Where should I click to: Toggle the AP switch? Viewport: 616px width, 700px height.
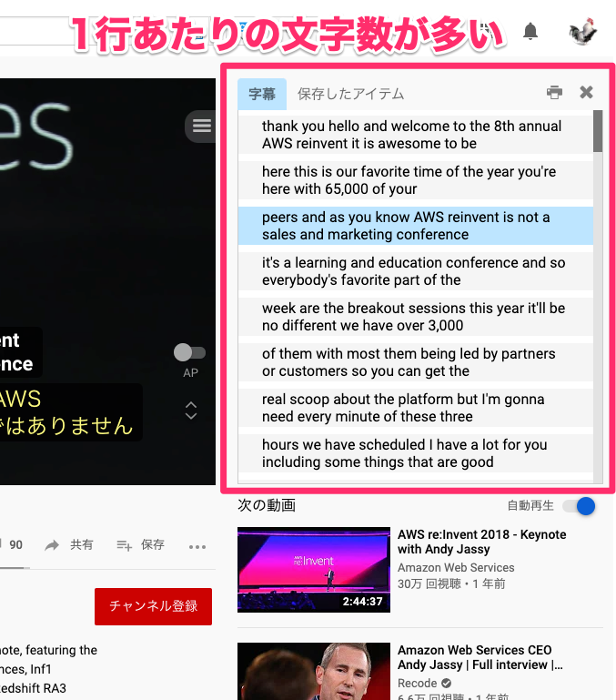(x=189, y=352)
